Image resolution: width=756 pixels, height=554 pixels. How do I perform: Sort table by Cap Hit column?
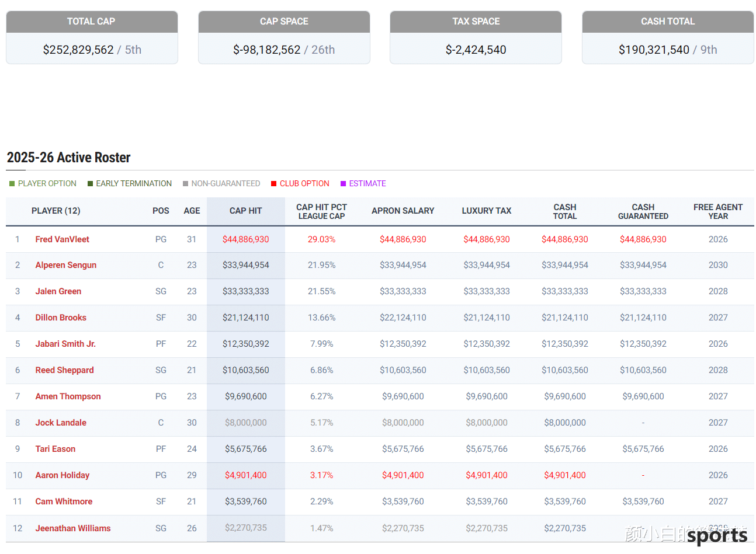[x=245, y=211]
